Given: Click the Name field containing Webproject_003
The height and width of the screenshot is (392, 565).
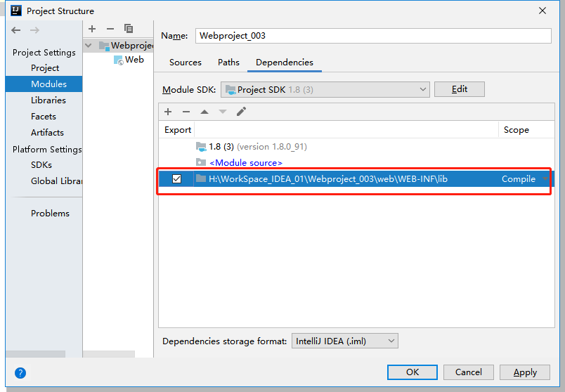Looking at the screenshot, I should click(x=373, y=36).
